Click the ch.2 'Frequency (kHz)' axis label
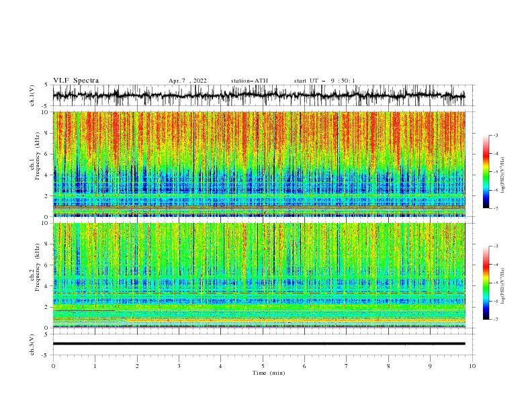 click(38, 267)
